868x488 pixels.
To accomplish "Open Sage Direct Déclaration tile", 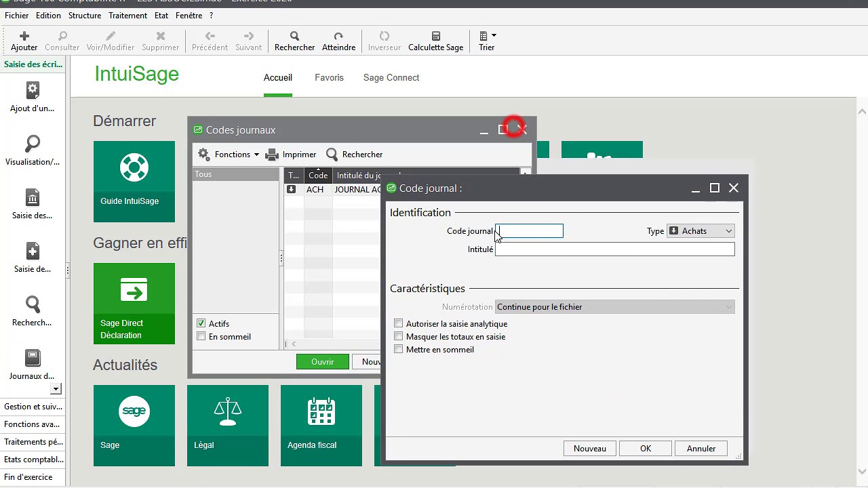I will tap(134, 304).
